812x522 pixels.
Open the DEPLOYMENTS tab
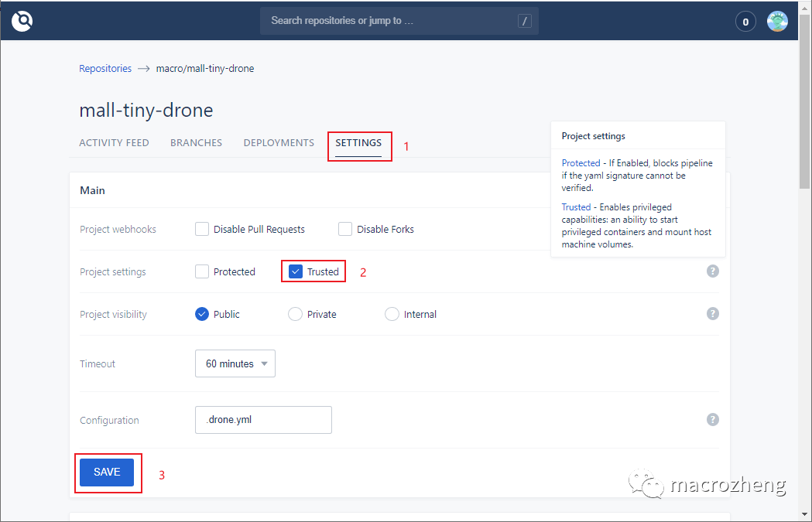(x=279, y=142)
